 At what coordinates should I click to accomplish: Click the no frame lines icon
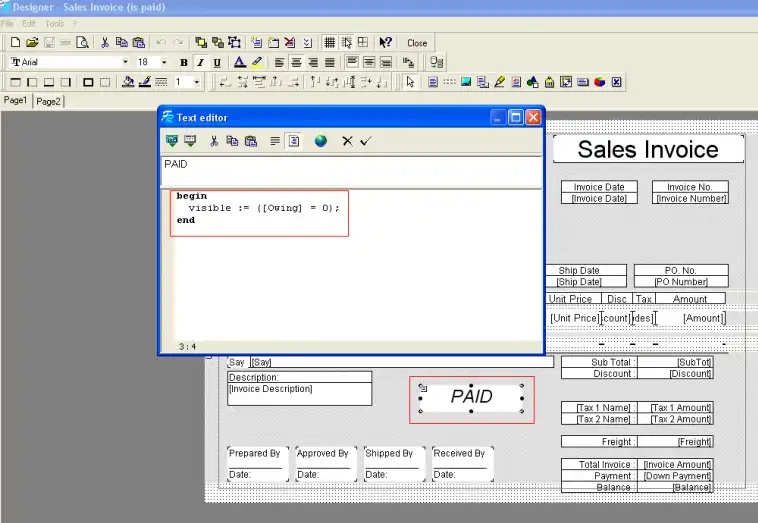[x=105, y=82]
